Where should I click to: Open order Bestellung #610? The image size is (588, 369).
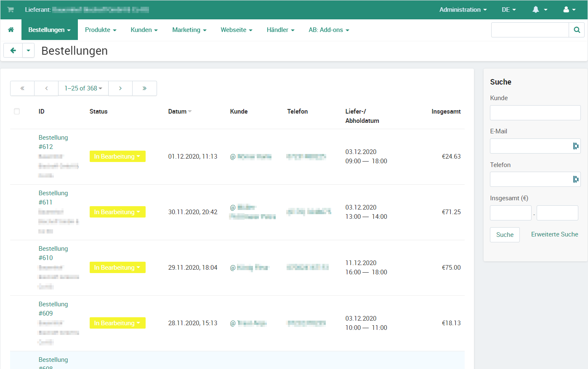coord(53,253)
